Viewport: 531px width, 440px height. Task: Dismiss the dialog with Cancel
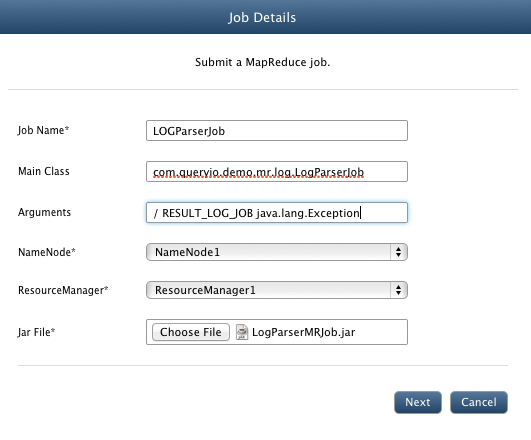(479, 402)
